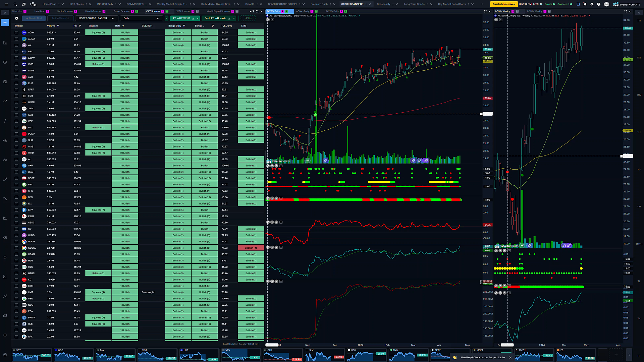Add a new workspace tab with plus

click(x=482, y=4)
